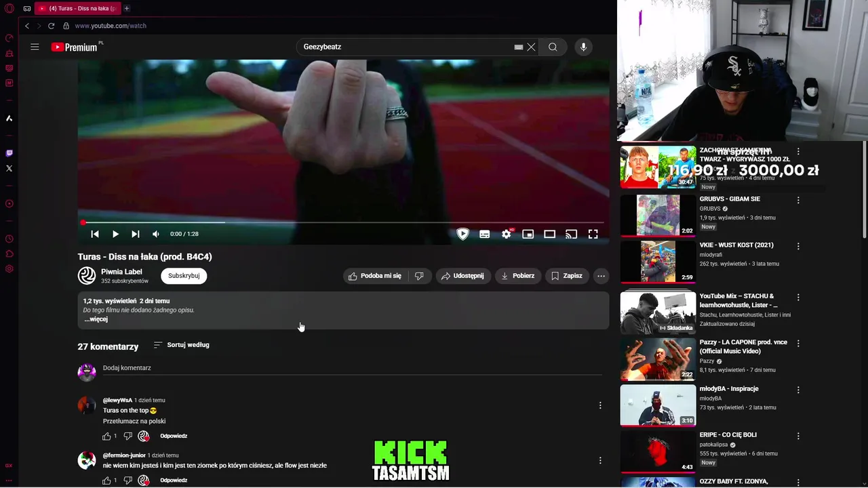Open GX Corner gamepad icon in tab bar
Image resolution: width=868 pixels, height=488 pixels.
27,9
